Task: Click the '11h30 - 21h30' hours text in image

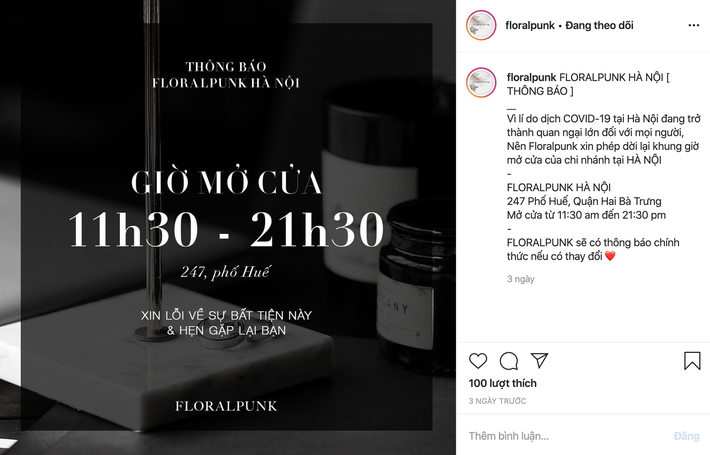Action: (226, 230)
